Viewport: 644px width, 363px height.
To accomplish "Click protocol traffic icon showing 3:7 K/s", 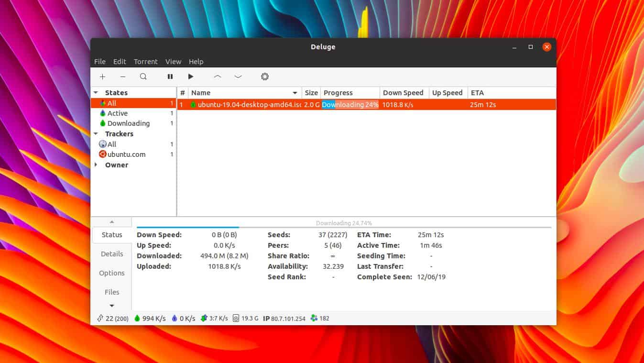I will click(204, 319).
